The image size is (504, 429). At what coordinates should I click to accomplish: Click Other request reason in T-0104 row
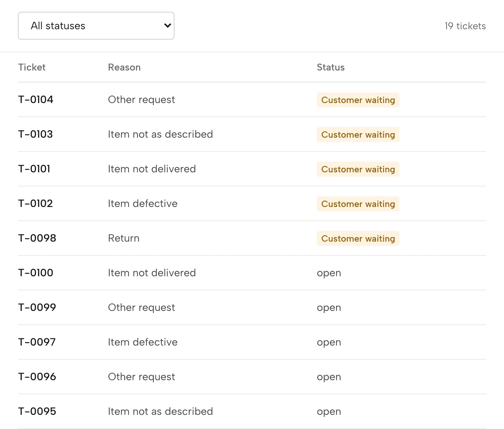coord(142,99)
